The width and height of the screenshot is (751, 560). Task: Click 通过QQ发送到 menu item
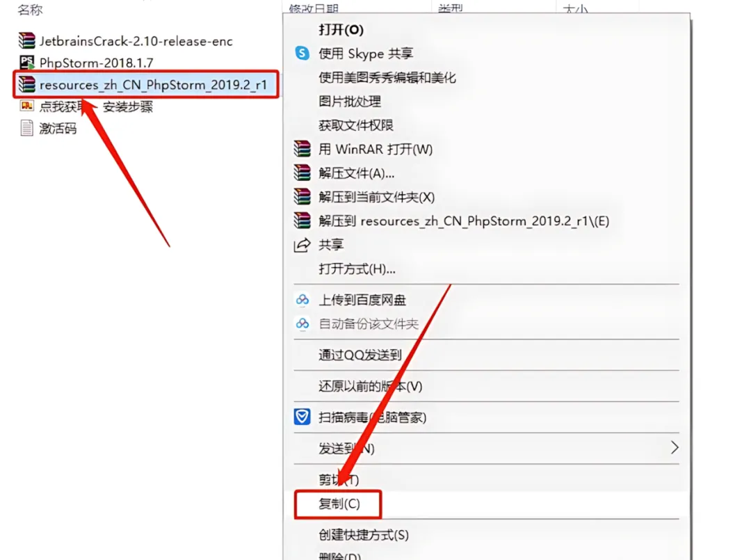360,355
